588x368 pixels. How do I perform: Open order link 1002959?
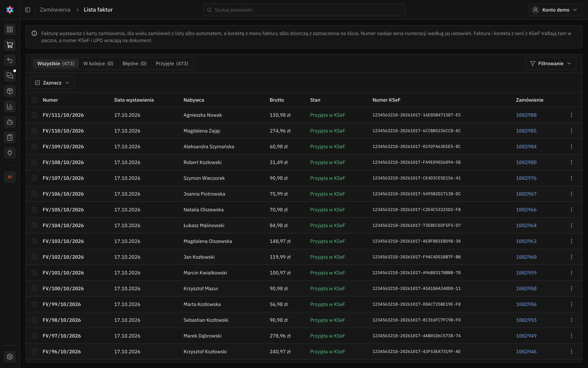coord(526,273)
